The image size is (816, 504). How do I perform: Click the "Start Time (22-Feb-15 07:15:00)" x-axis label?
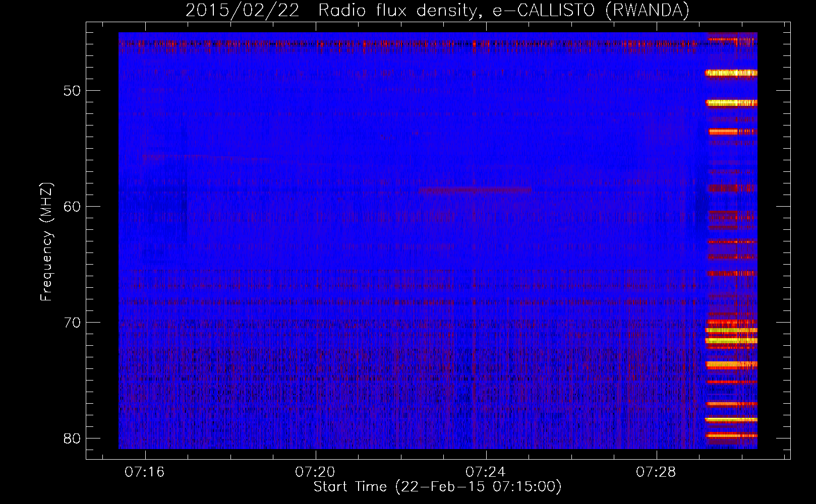(437, 487)
